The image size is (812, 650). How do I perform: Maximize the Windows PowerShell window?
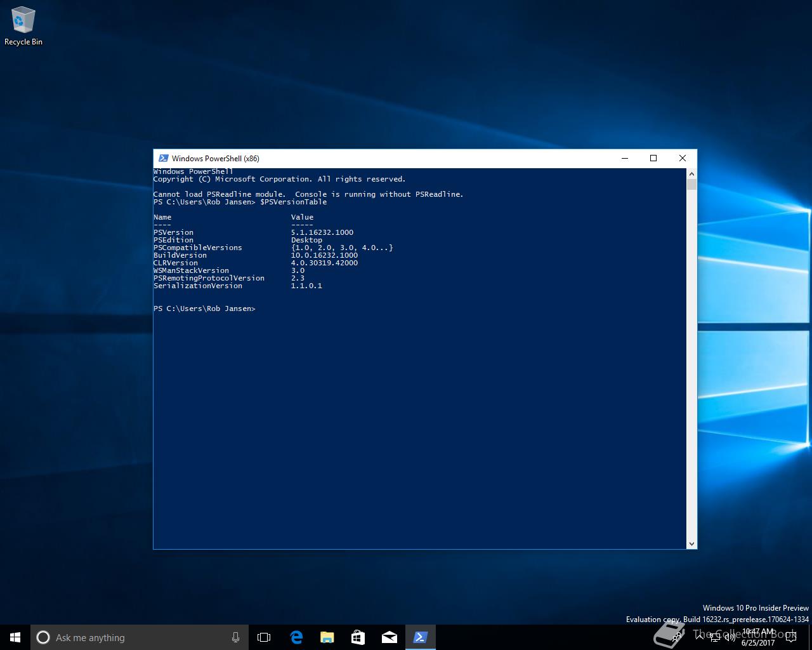(x=653, y=159)
